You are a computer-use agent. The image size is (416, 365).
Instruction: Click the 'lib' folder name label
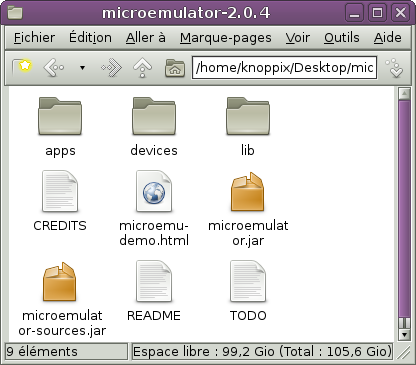(x=248, y=150)
